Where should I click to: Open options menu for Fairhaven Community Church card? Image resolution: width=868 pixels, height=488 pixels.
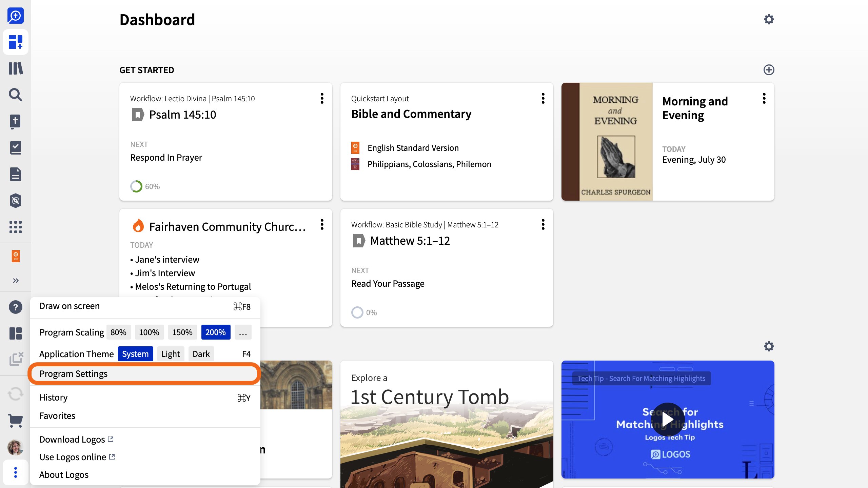[x=322, y=224]
